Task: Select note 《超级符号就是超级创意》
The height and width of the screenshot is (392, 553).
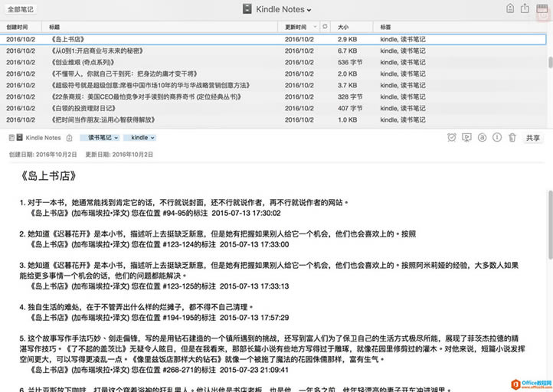Action: 273,85
